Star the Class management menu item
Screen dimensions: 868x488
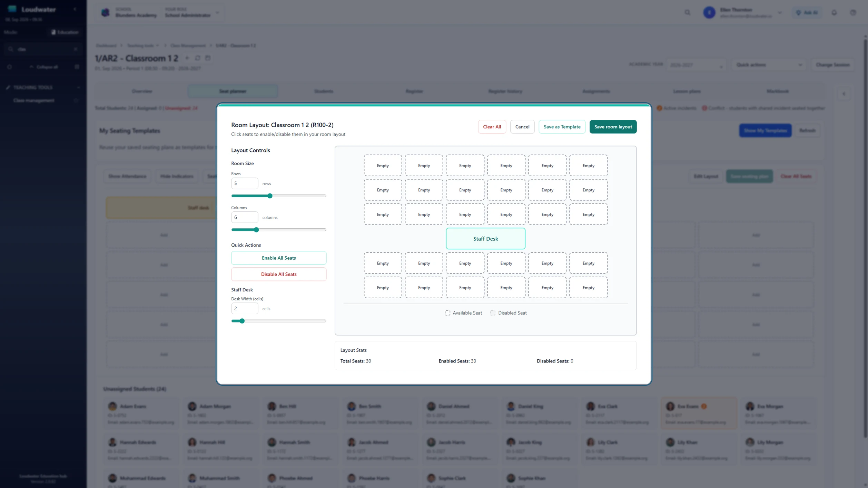pos(76,101)
